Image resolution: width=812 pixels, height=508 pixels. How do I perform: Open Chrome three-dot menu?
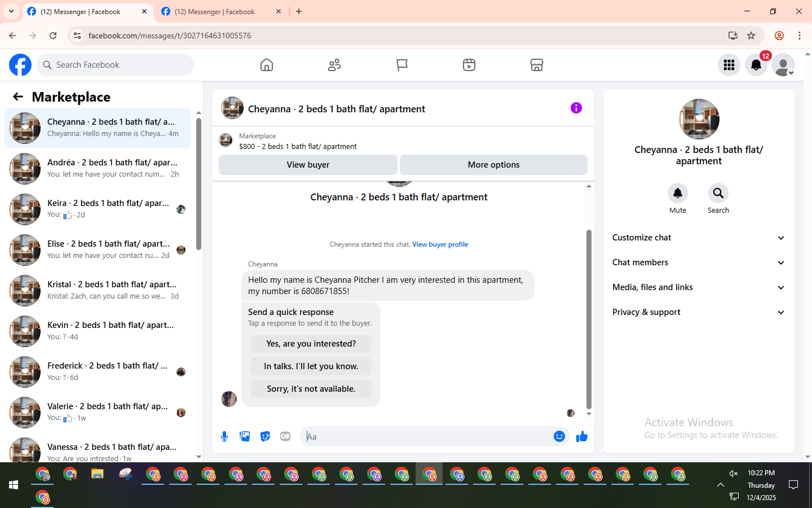pos(800,36)
